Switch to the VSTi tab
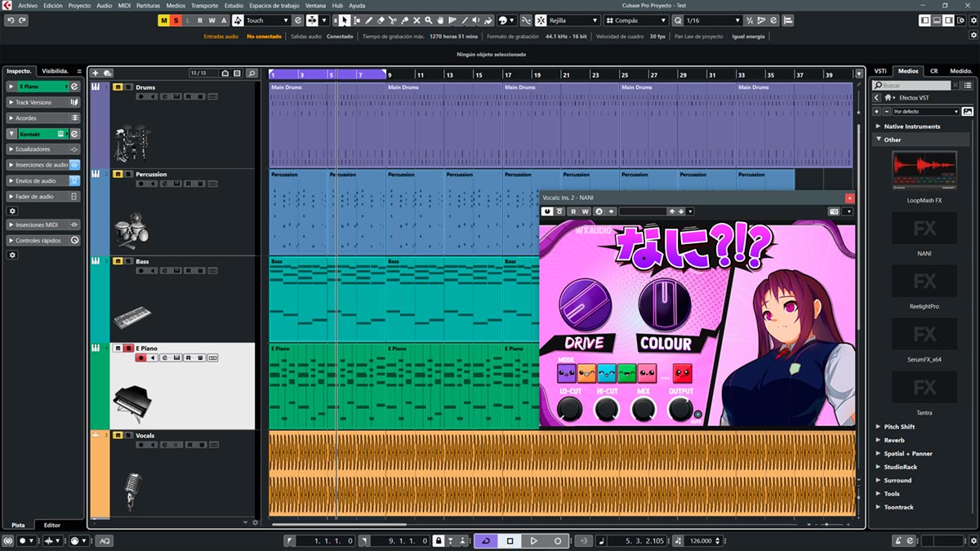 [880, 71]
